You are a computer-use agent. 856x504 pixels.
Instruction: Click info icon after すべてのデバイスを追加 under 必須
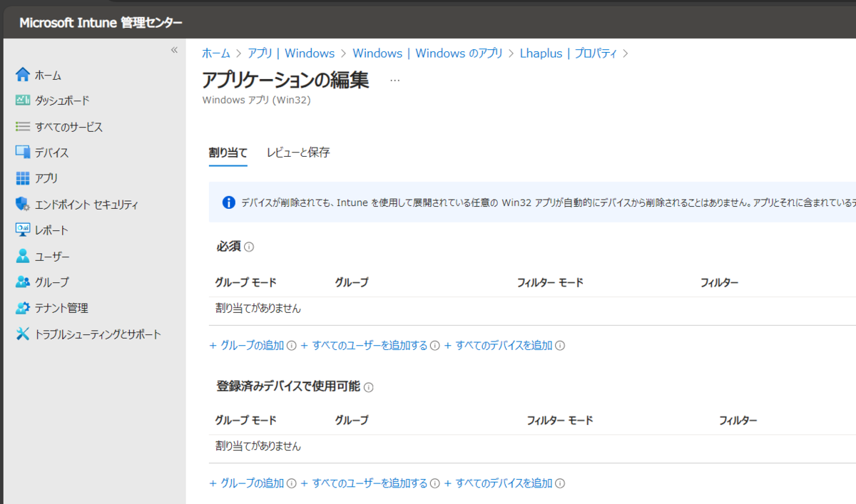point(560,346)
